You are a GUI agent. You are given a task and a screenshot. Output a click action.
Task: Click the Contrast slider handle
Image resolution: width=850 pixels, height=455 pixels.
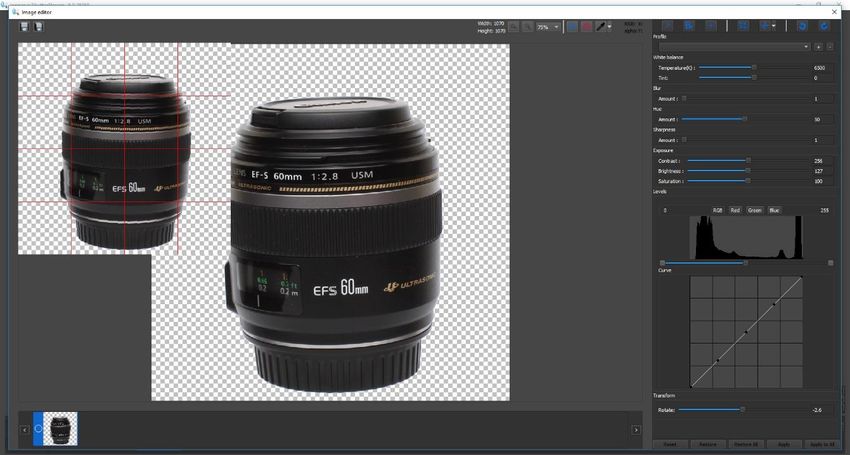pos(748,161)
